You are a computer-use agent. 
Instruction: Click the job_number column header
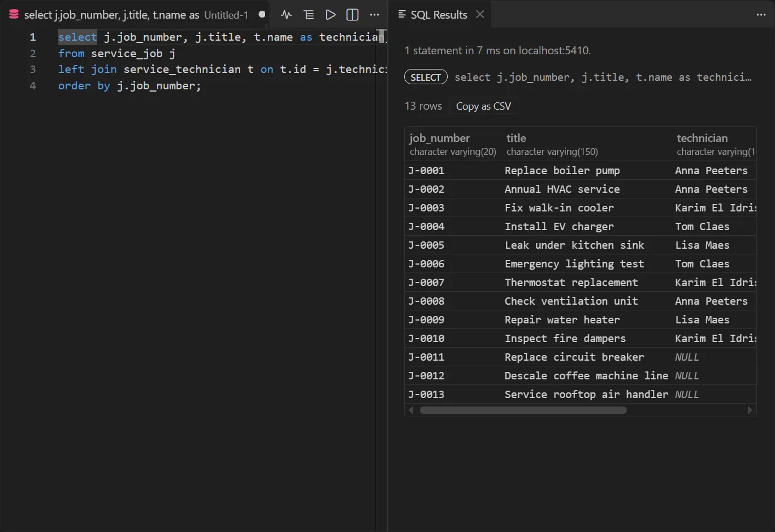tap(453, 144)
